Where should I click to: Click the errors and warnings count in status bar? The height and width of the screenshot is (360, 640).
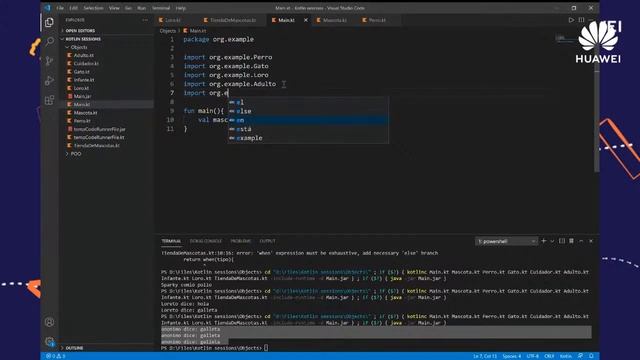[x=56, y=356]
